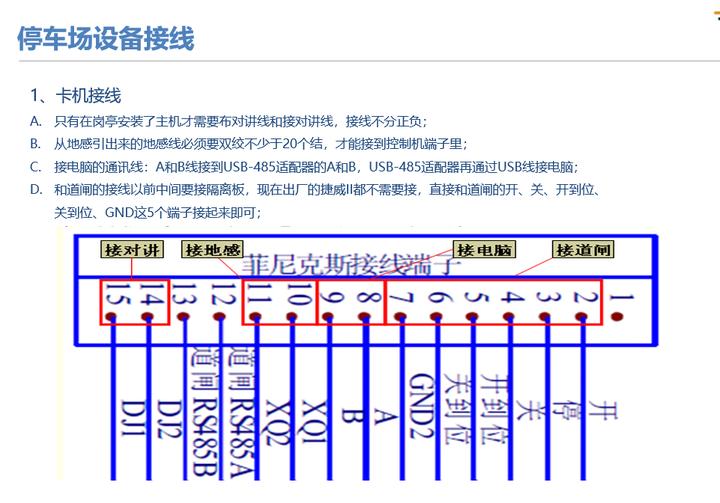Image resolution: width=720 pixels, height=503 pixels.
Task: Click the 接电脑 label box
Action: coord(484,250)
